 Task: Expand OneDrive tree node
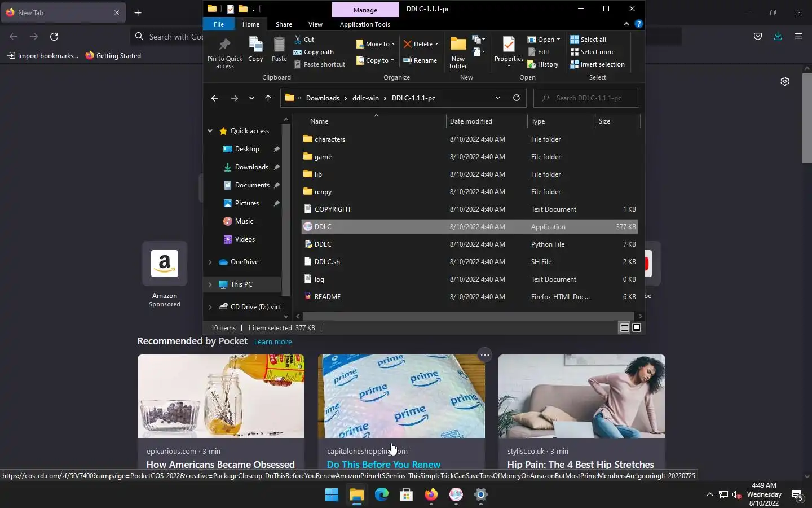pos(210,262)
